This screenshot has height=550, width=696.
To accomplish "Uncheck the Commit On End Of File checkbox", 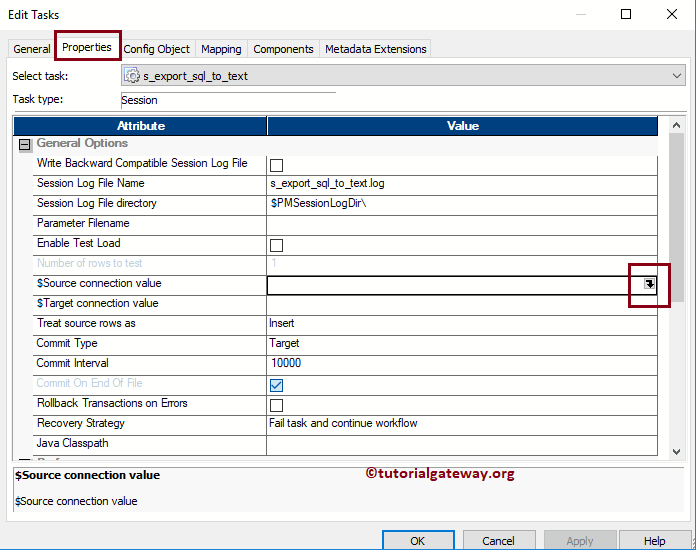I will (x=276, y=385).
